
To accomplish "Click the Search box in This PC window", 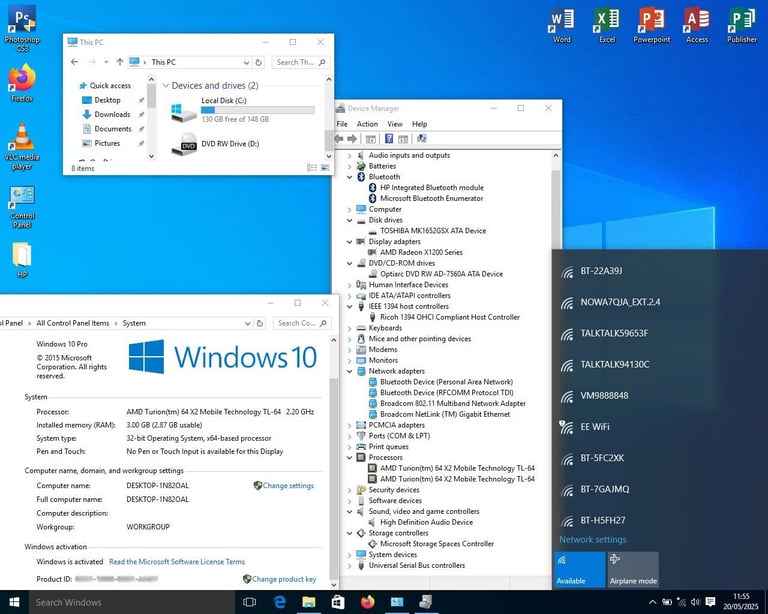I will [x=301, y=62].
